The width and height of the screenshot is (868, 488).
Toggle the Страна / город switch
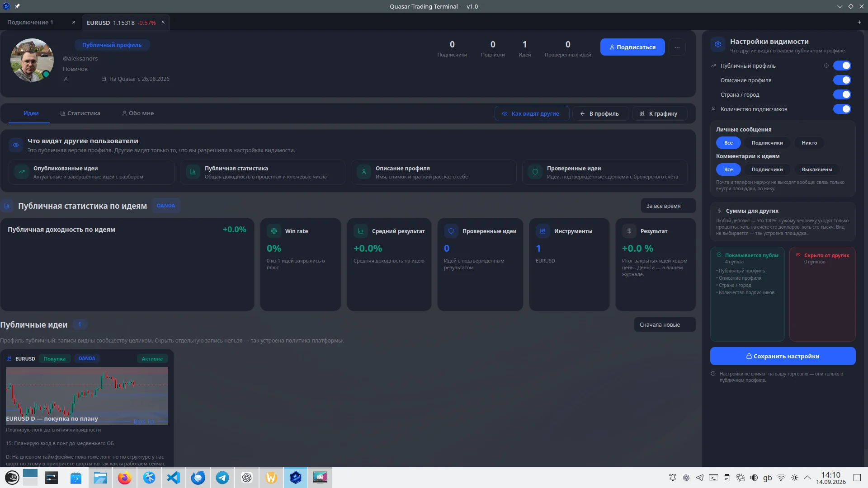pos(842,94)
